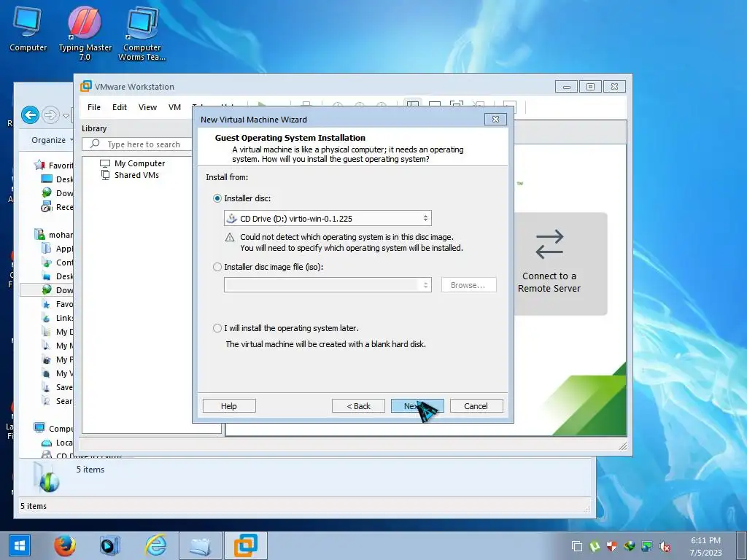Open the File menu in VMware Workstation
This screenshot has width=747, height=560.
pyautogui.click(x=94, y=107)
